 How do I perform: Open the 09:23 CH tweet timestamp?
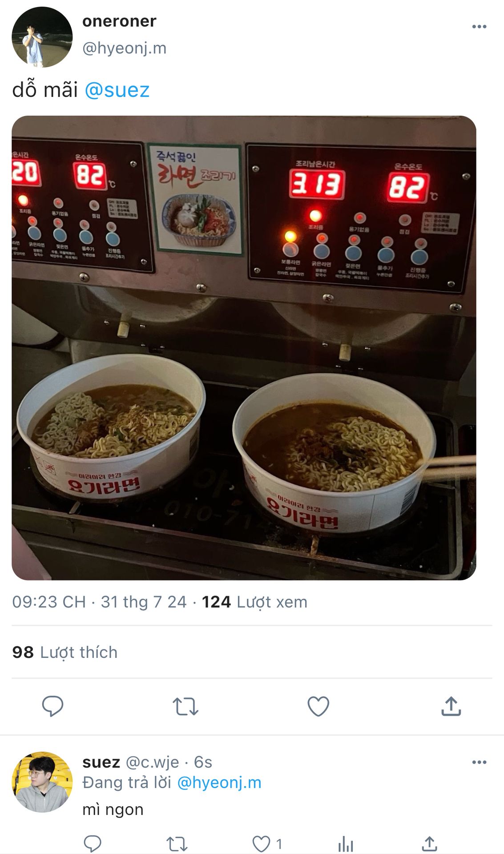(49, 602)
